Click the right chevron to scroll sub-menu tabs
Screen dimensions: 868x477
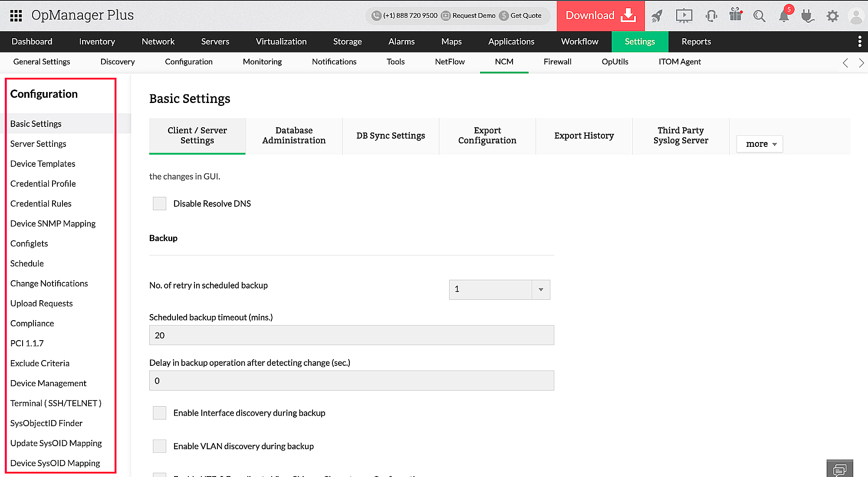(x=862, y=63)
